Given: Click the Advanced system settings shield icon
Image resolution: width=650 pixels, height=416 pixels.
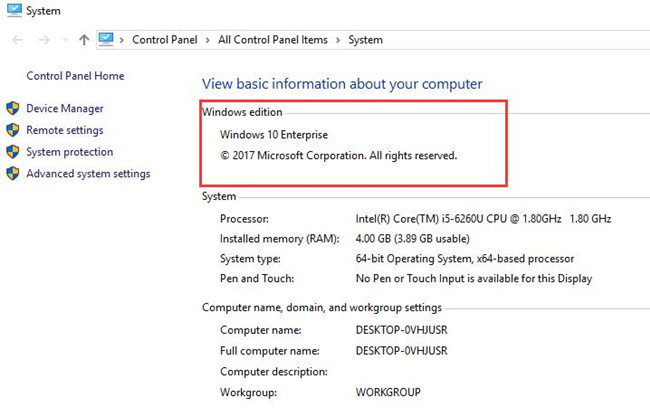Looking at the screenshot, I should (x=13, y=173).
